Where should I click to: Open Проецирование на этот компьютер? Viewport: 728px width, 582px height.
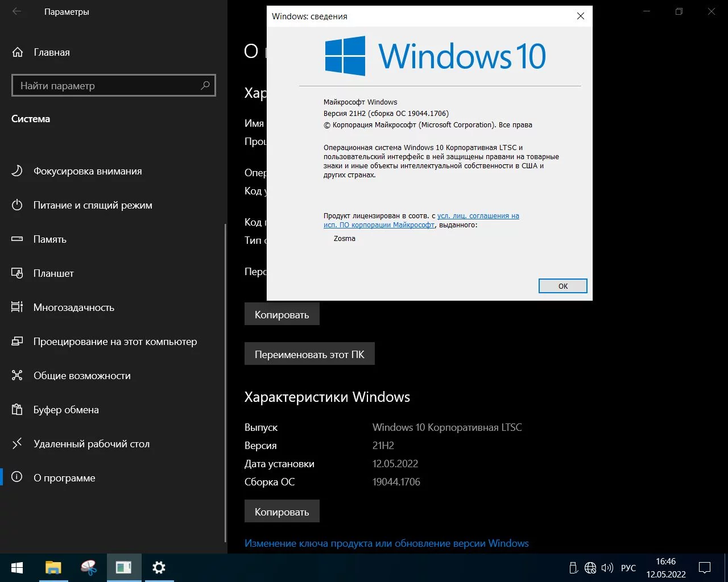click(x=115, y=342)
